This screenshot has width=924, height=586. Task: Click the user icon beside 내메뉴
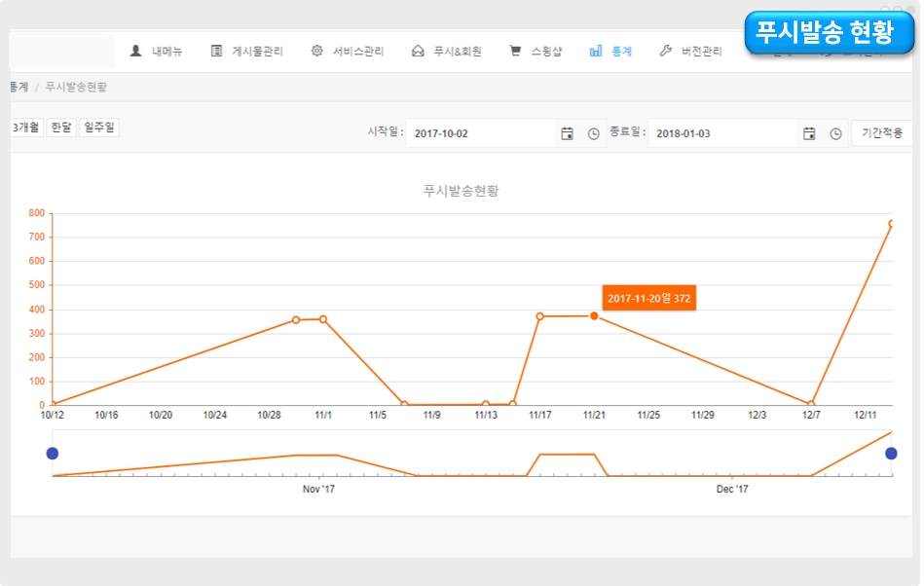135,51
